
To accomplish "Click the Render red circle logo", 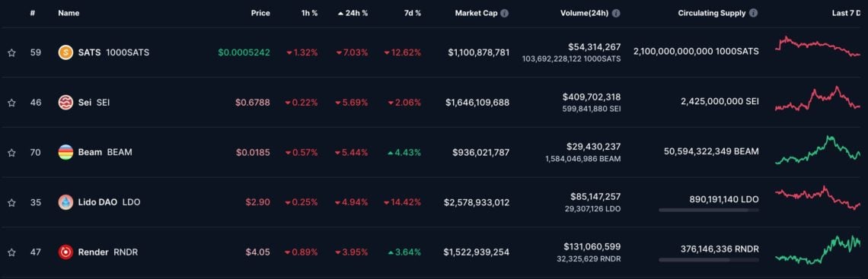I will [x=66, y=252].
